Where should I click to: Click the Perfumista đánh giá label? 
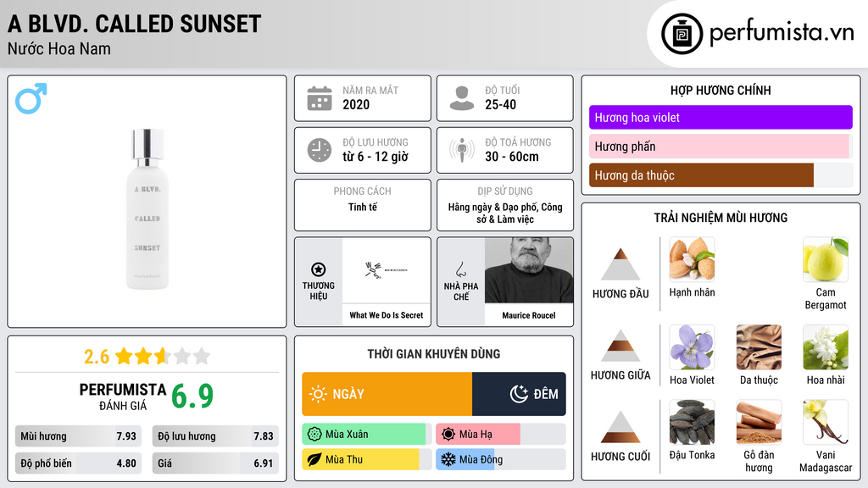click(123, 396)
